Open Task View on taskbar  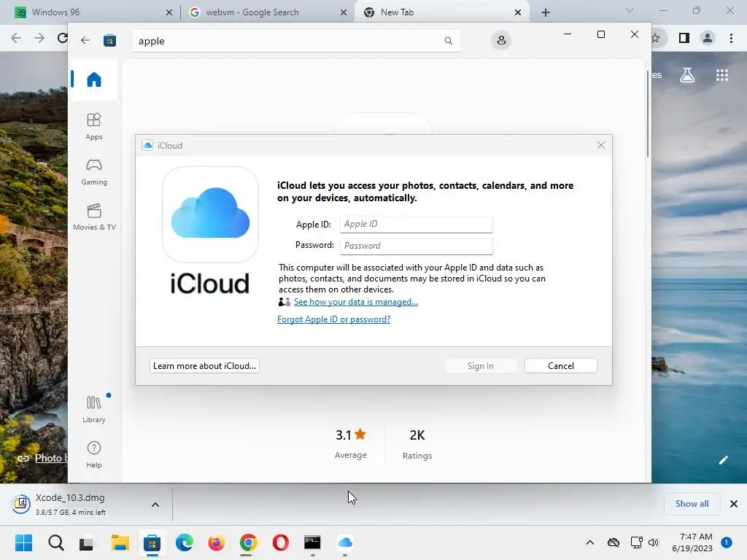(87, 542)
